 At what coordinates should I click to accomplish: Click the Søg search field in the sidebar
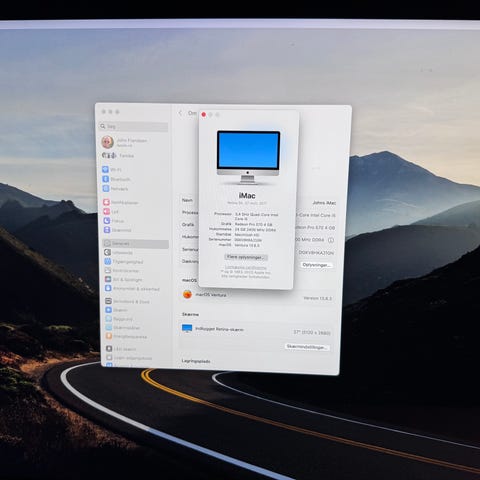click(x=134, y=127)
